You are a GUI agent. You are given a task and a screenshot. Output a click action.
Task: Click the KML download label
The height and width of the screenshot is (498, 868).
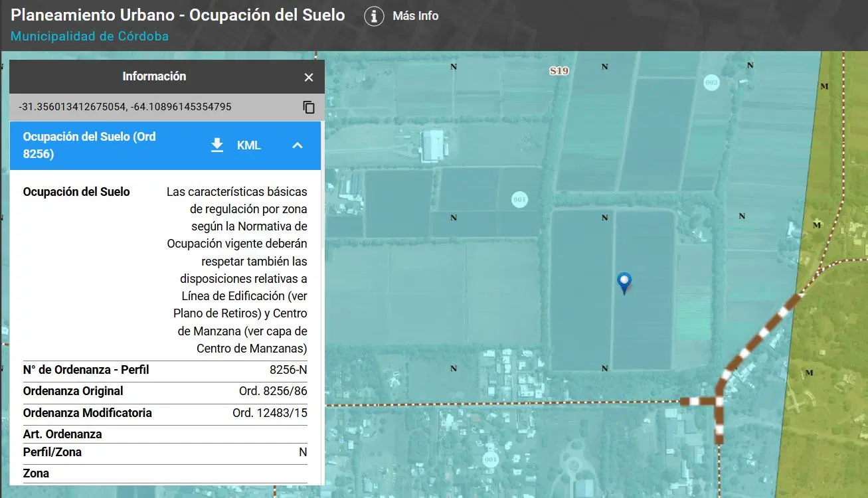point(249,145)
